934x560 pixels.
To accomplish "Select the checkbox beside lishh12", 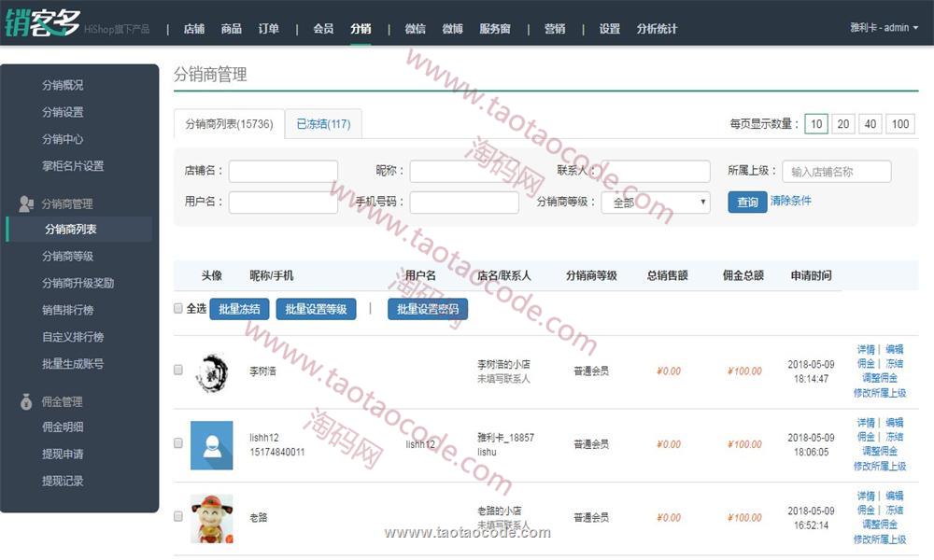I will click(x=178, y=444).
